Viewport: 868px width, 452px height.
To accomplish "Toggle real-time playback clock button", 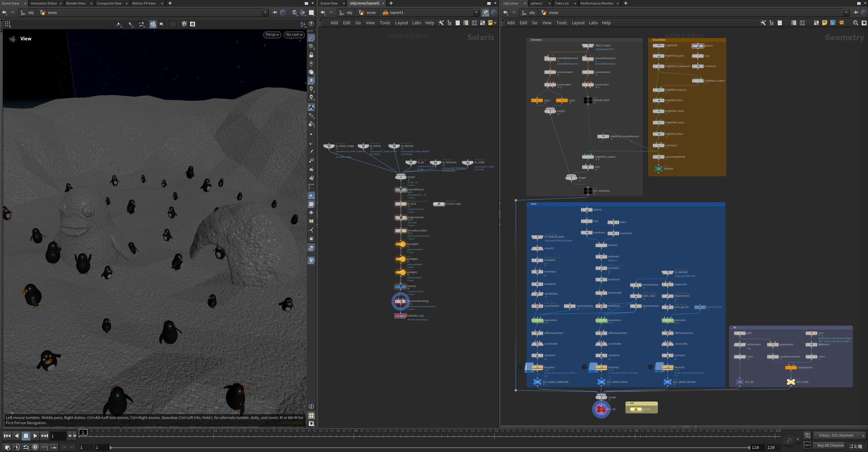I will tap(35, 447).
